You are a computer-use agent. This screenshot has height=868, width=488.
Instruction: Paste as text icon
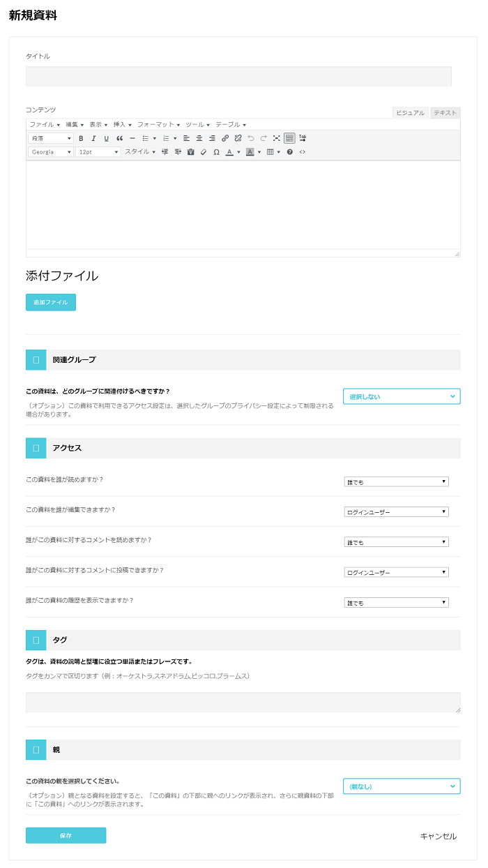[x=190, y=151]
